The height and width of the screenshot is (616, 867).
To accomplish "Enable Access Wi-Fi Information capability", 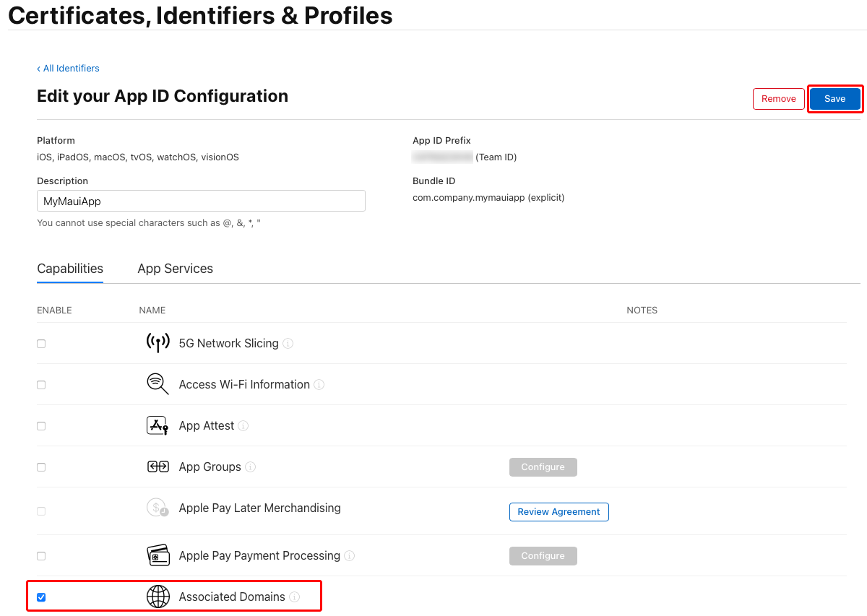I will tap(41, 384).
